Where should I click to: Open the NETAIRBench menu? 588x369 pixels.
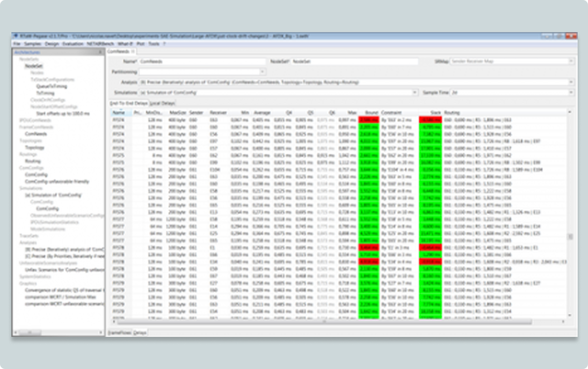[100, 44]
